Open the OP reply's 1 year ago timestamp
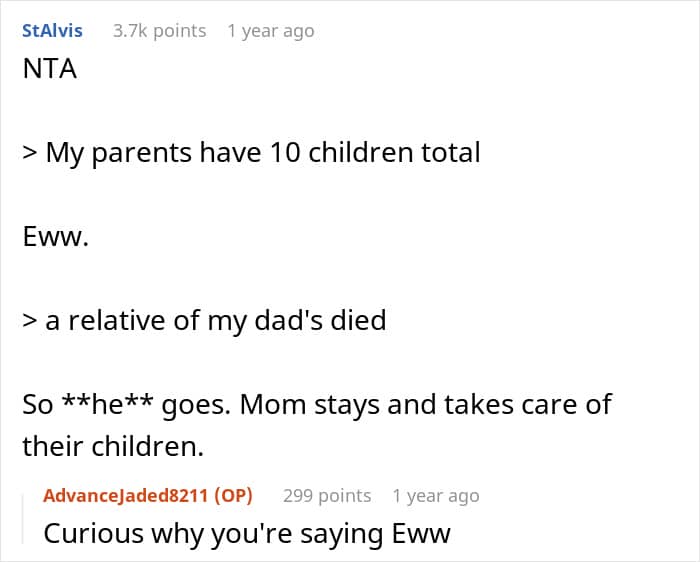Image resolution: width=700 pixels, height=562 pixels. [x=436, y=495]
